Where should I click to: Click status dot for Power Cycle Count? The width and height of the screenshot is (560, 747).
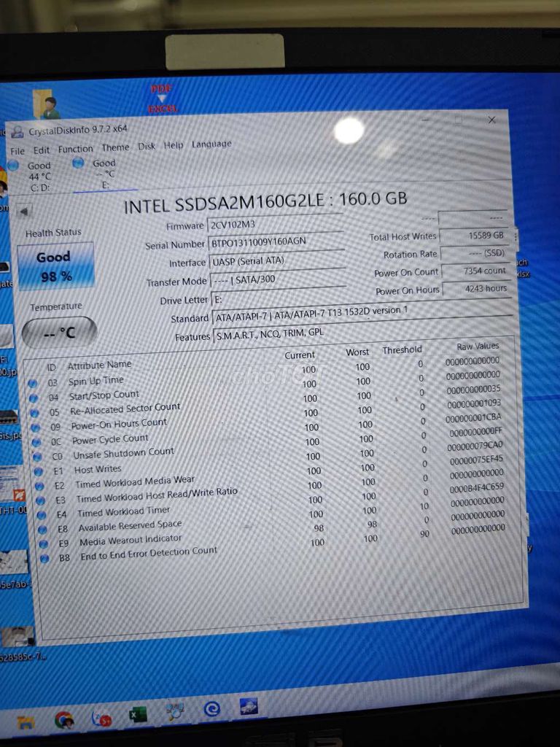[x=36, y=442]
